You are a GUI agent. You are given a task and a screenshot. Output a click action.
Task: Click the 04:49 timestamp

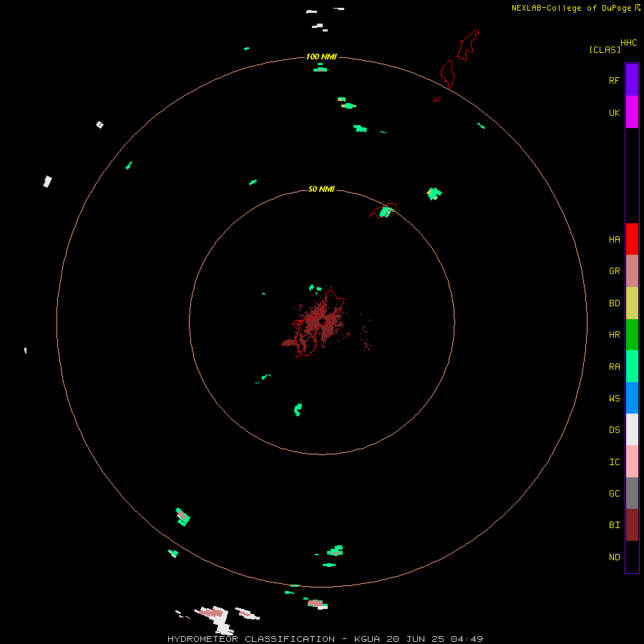467,639
